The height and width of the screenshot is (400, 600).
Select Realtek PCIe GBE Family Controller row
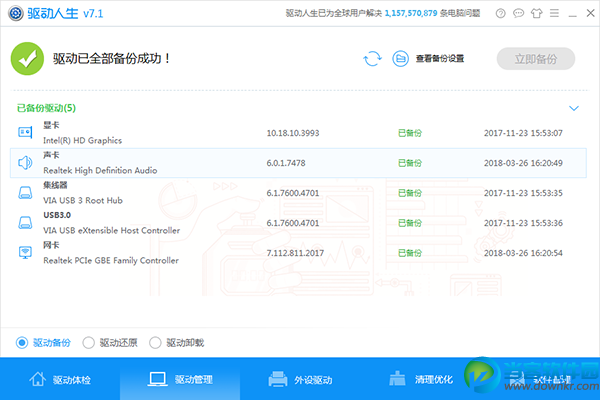(x=298, y=253)
